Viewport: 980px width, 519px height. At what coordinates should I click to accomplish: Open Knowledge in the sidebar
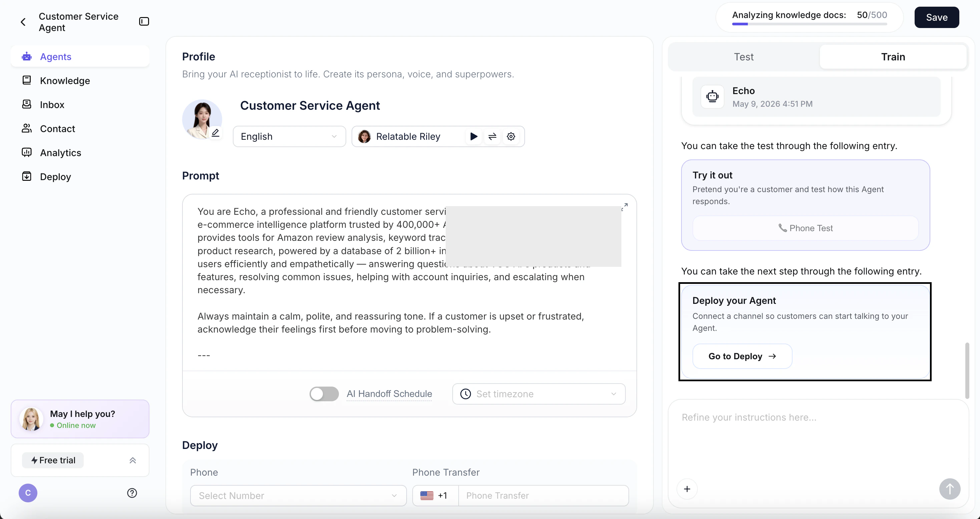click(80, 81)
